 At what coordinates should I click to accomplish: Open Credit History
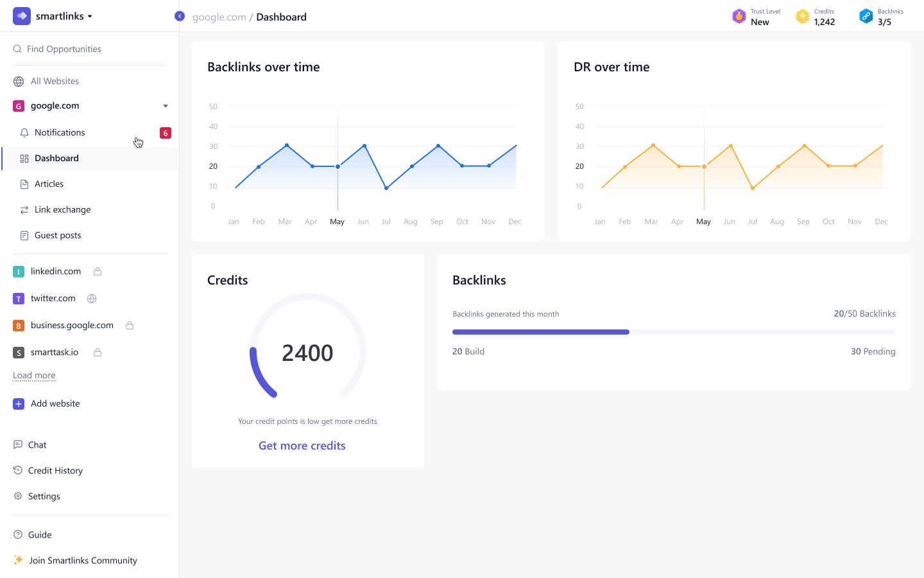[55, 470]
